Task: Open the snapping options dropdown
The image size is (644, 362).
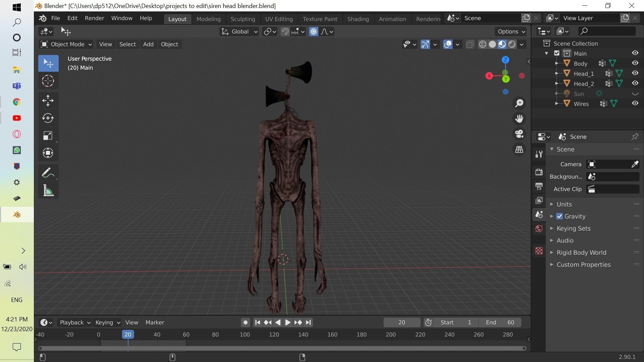Action: coord(298,32)
